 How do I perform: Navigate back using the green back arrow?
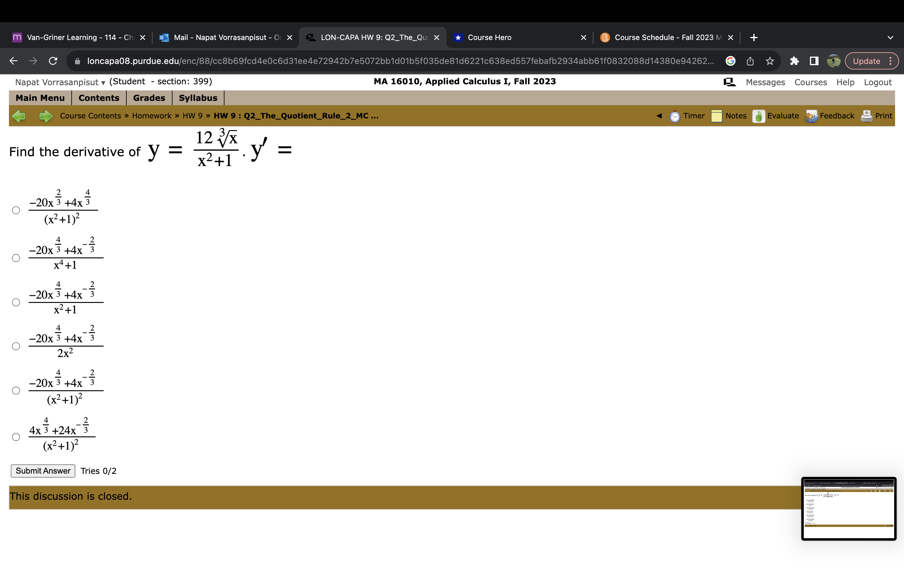19,116
